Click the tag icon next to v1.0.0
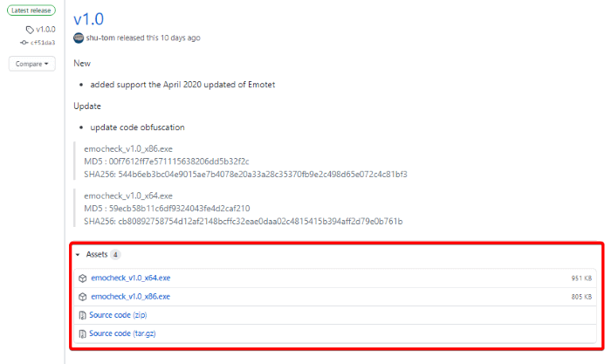Screen dimensions: 611x364 tap(30, 30)
